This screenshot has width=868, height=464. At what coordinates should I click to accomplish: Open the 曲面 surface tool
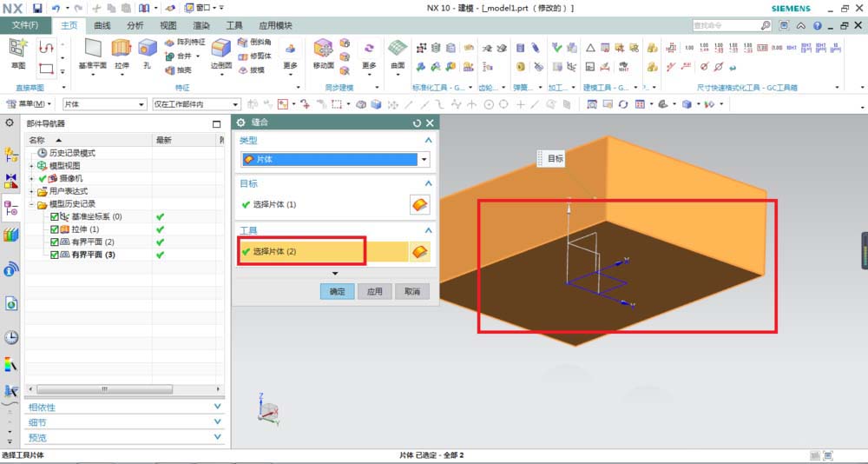point(398,55)
